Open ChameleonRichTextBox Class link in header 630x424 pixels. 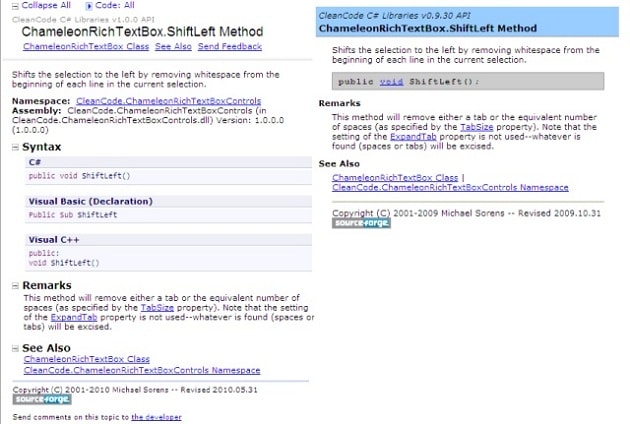pos(86,46)
